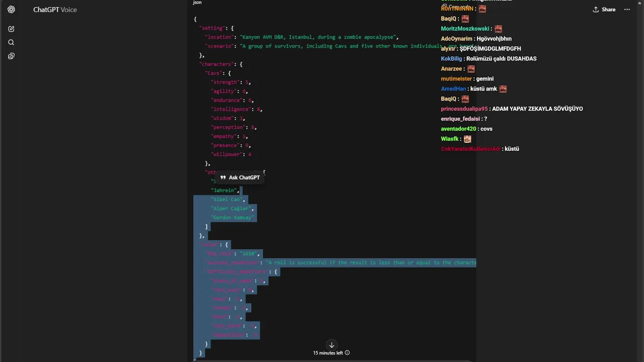Image resolution: width=644 pixels, height=362 pixels.
Task: Click BaqiQ's emote under the first chat line
Action: pyautogui.click(x=465, y=19)
